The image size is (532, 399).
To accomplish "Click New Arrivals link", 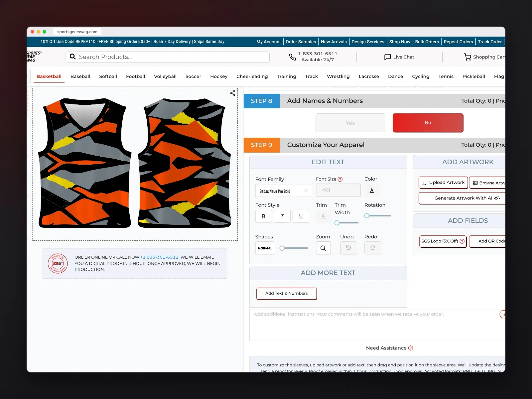I will point(334,42).
